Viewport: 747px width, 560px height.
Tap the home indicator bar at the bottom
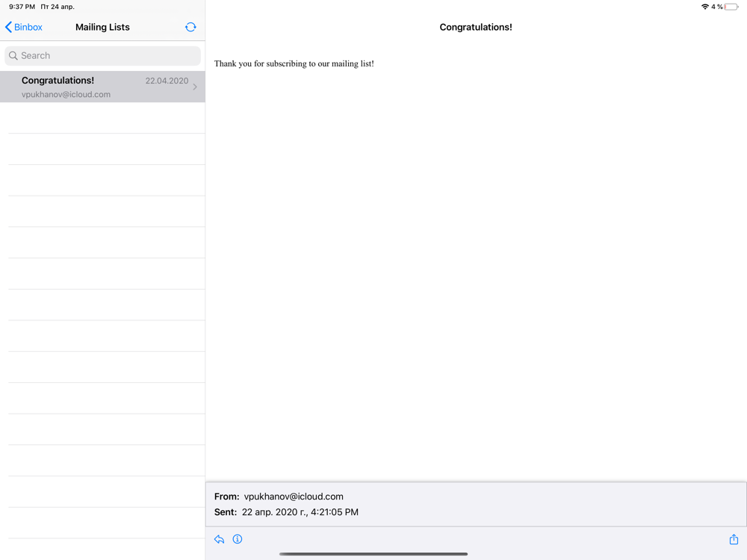pyautogui.click(x=373, y=554)
